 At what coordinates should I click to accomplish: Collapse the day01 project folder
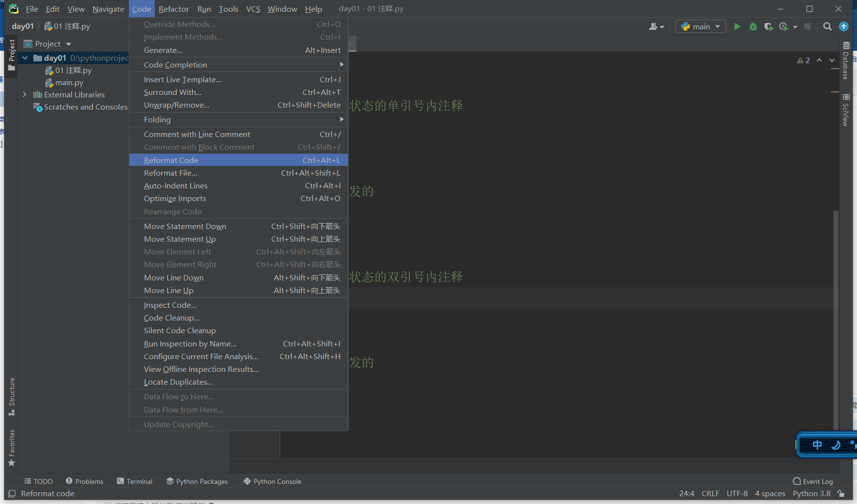tap(25, 58)
